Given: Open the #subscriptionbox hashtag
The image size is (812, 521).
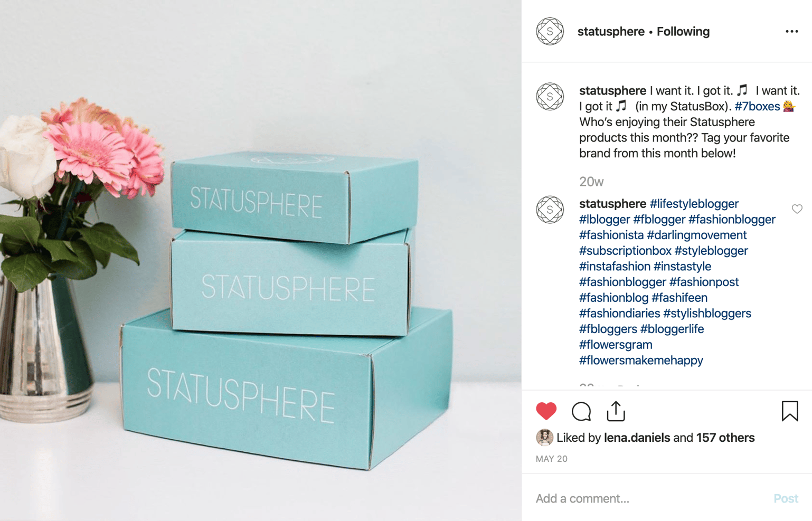Looking at the screenshot, I should (625, 251).
